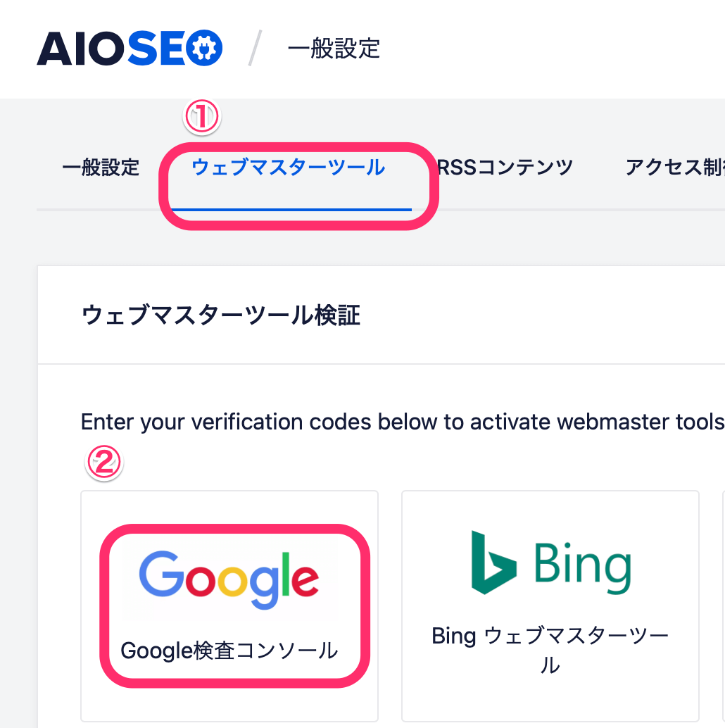Screen dimensions: 725x728
Task: Click the verification instructions text line
Action: [x=401, y=422]
